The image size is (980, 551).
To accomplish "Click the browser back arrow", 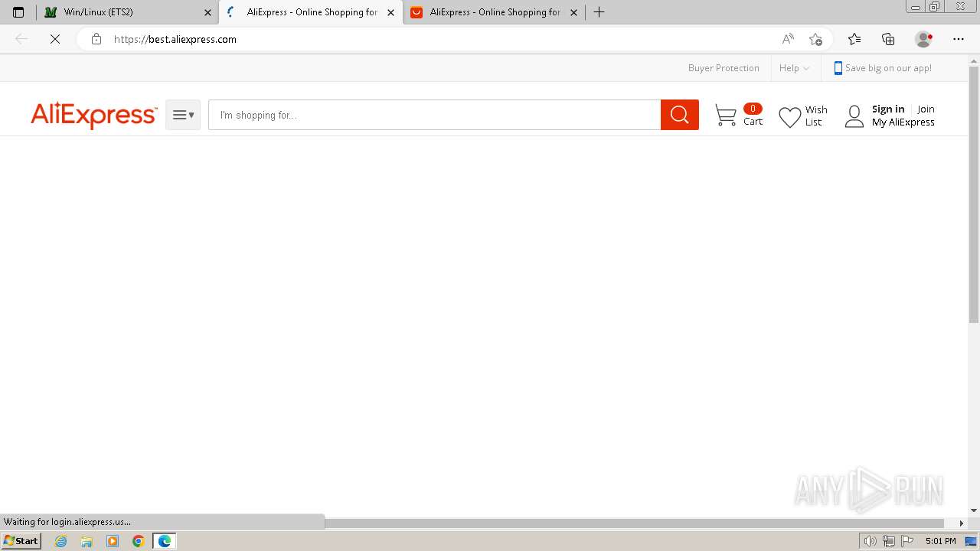I will point(21,39).
